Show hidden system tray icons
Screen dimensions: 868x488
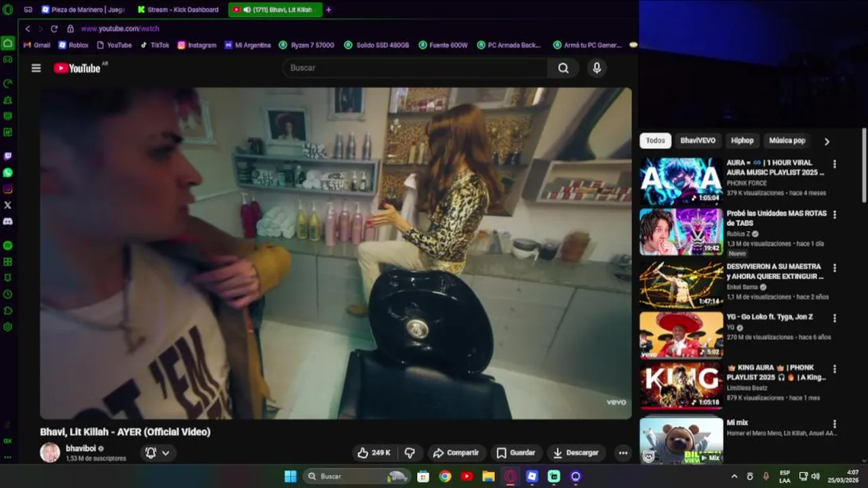tap(734, 476)
